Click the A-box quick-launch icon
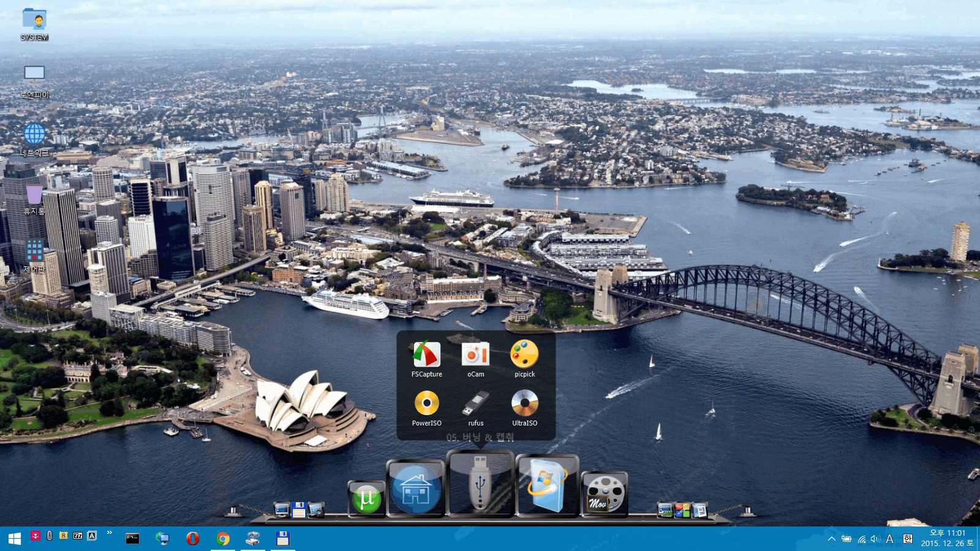The image size is (980, 551). [x=92, y=536]
